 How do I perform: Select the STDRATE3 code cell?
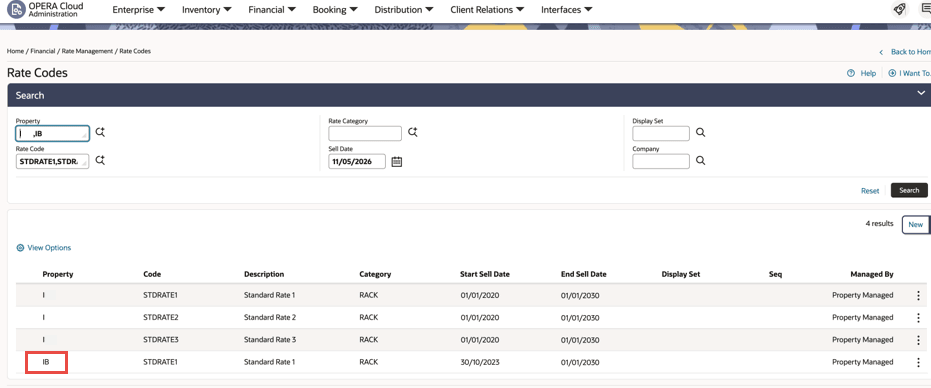pyautogui.click(x=161, y=340)
